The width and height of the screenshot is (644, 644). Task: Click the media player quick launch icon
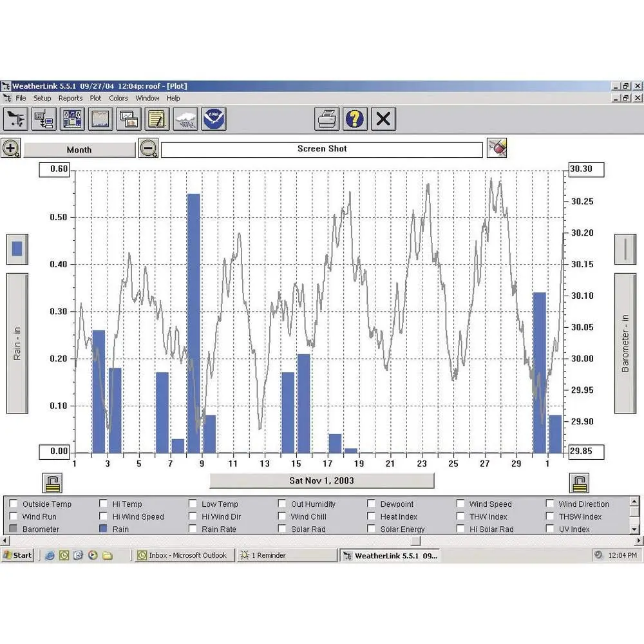[x=93, y=555]
